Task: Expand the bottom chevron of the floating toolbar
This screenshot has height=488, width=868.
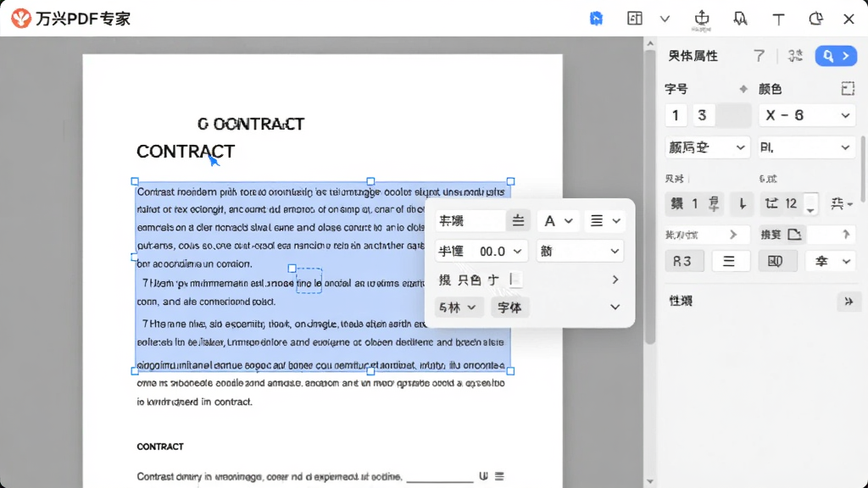Action: click(615, 307)
